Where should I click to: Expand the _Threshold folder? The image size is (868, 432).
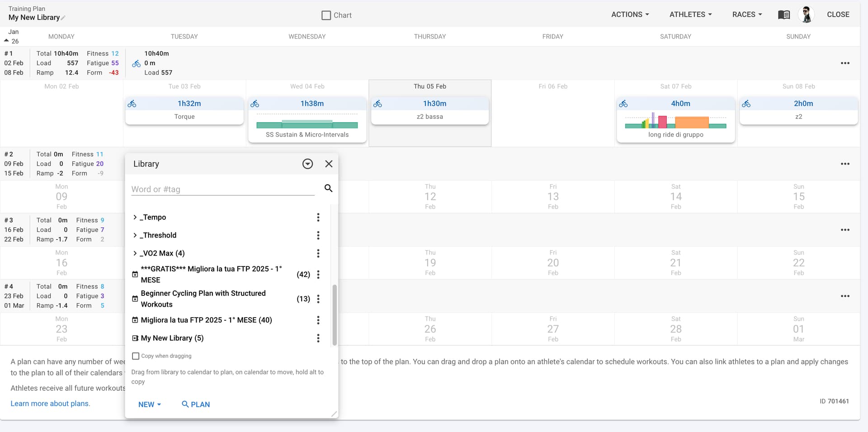pos(135,235)
